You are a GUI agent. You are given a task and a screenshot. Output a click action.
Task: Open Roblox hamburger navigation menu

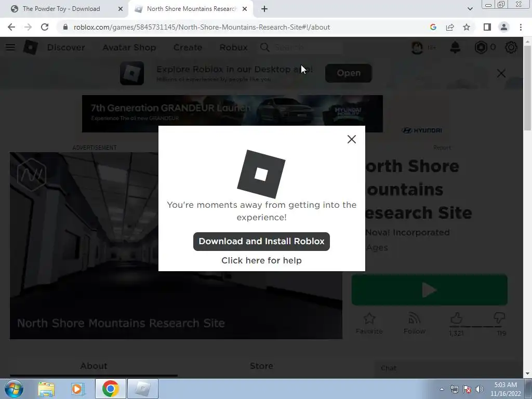click(10, 47)
